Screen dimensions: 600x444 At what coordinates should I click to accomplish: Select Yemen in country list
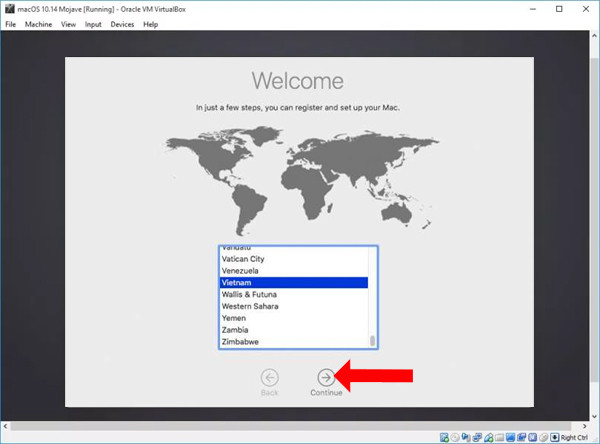[x=293, y=318]
